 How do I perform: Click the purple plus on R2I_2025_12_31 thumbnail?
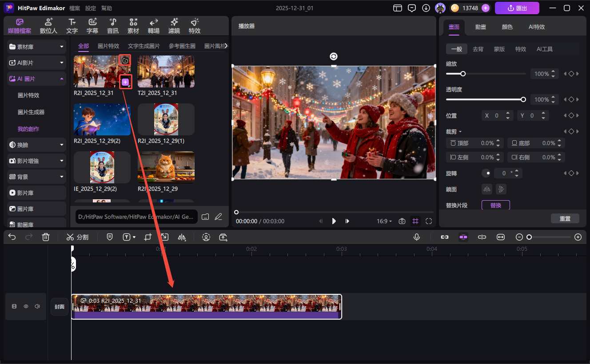tap(125, 82)
